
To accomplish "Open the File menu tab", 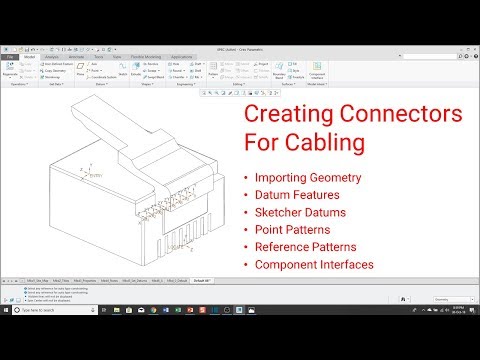I will (x=10, y=57).
